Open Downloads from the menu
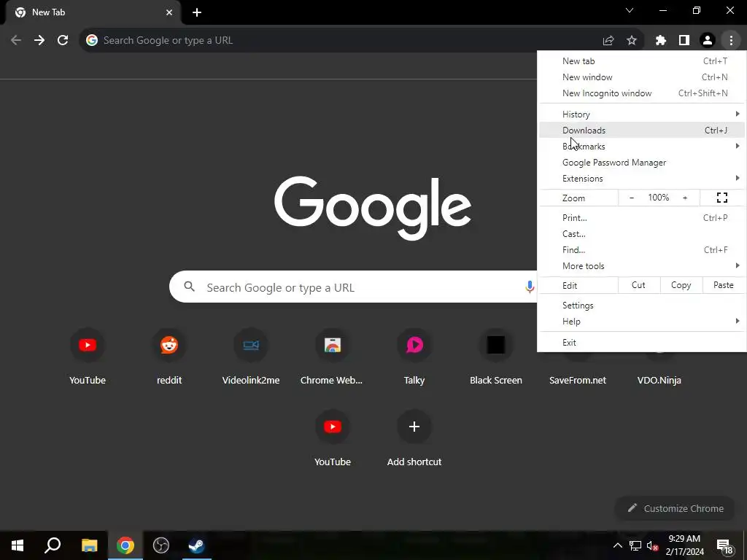Image resolution: width=747 pixels, height=560 pixels. point(642,130)
